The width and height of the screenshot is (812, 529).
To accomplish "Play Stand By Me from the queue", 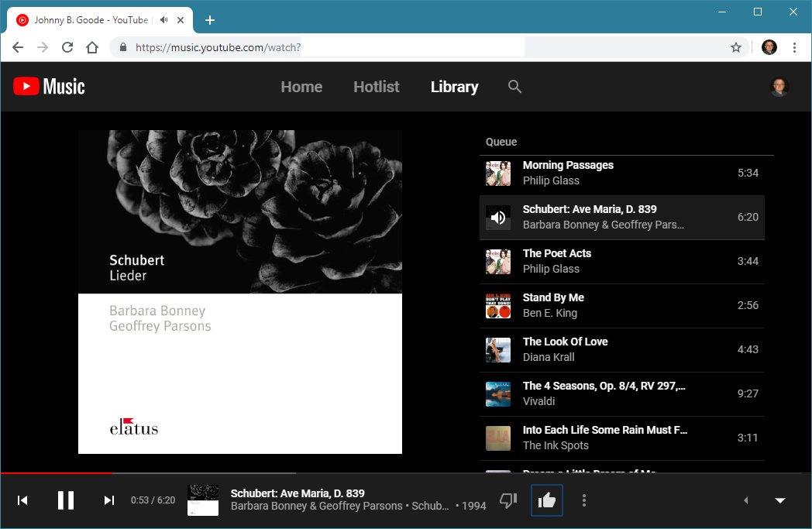I will [622, 305].
